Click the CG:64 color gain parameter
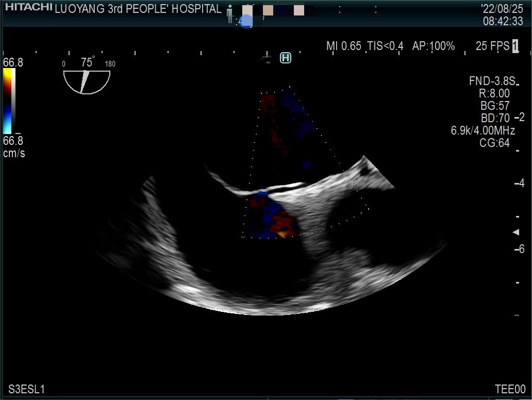 pos(494,143)
